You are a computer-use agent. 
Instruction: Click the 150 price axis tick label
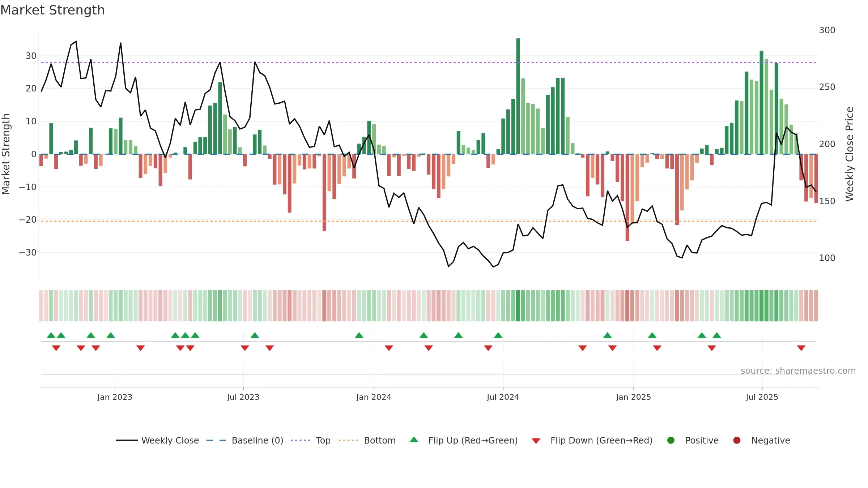point(827,201)
